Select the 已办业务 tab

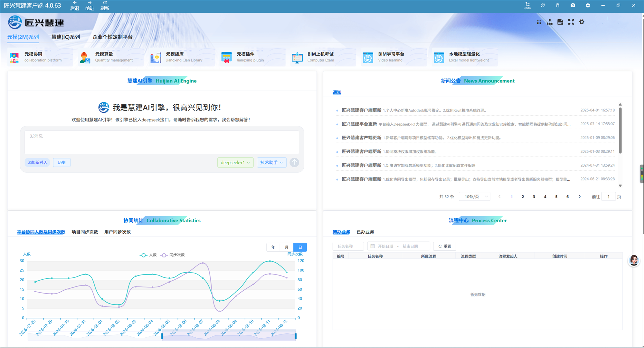(x=365, y=232)
